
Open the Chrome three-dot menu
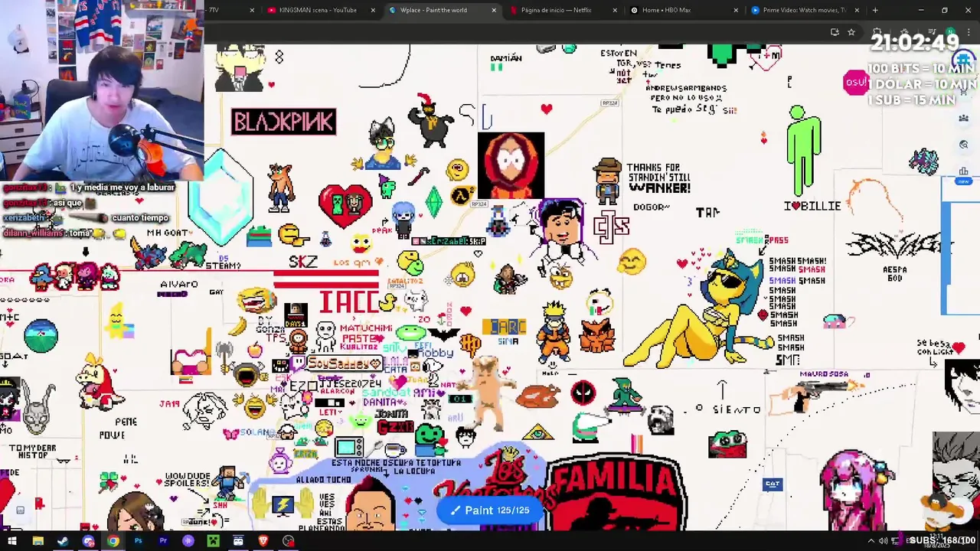[970, 32]
